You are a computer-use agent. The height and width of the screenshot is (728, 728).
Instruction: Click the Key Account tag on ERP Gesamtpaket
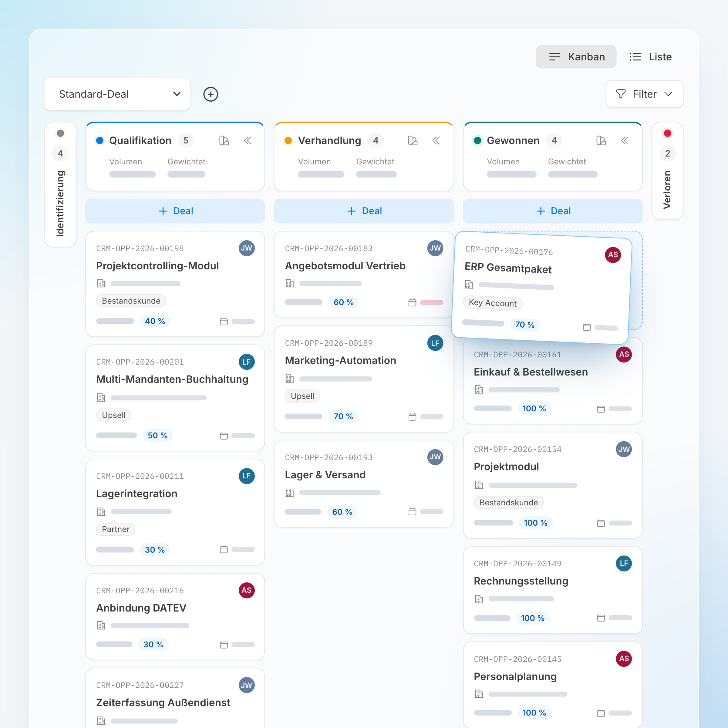[493, 303]
